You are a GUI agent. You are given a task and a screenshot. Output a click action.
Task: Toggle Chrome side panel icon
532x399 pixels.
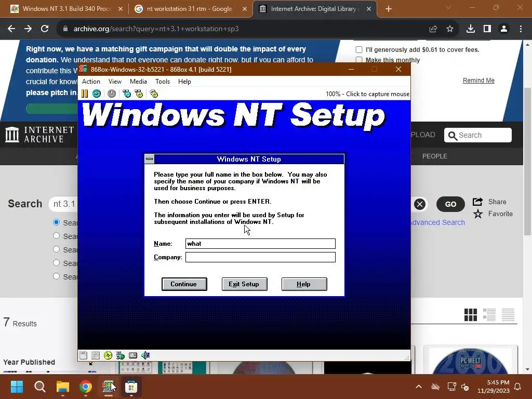[487, 29]
